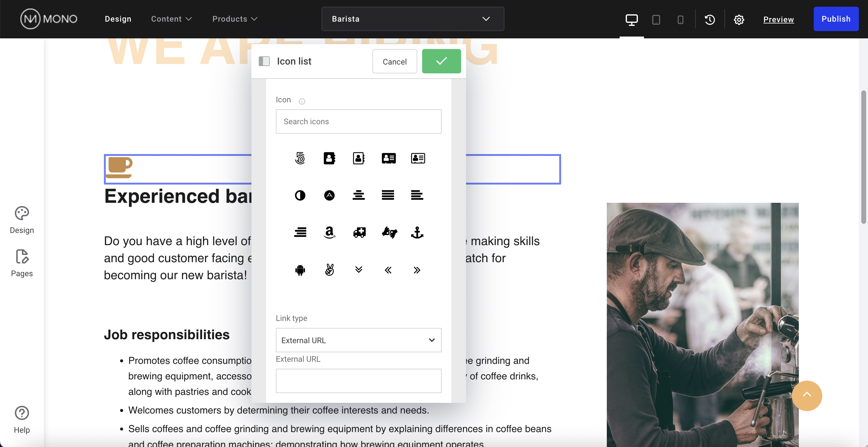Open settings gear in top bar
The image size is (868, 447).
pyautogui.click(x=738, y=19)
